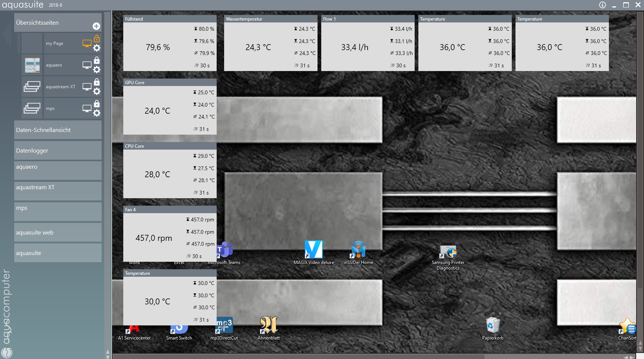Select MAGIX Video deluxe desktop icon
Viewport: 644px width, 359px height.
tap(314, 253)
